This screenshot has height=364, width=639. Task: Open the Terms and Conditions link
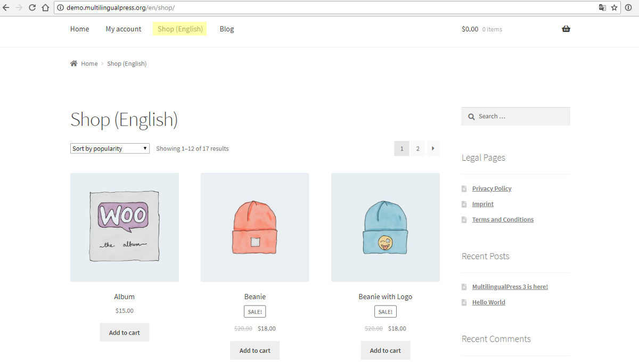point(503,219)
